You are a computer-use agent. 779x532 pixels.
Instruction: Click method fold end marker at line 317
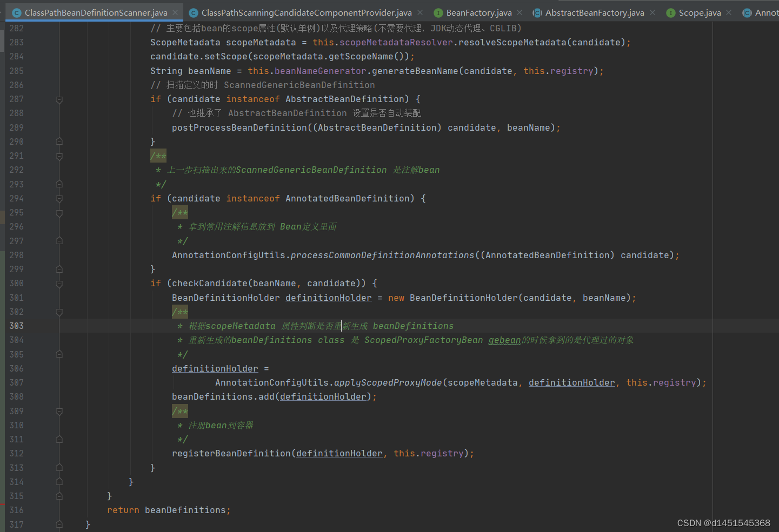pyautogui.click(x=59, y=524)
